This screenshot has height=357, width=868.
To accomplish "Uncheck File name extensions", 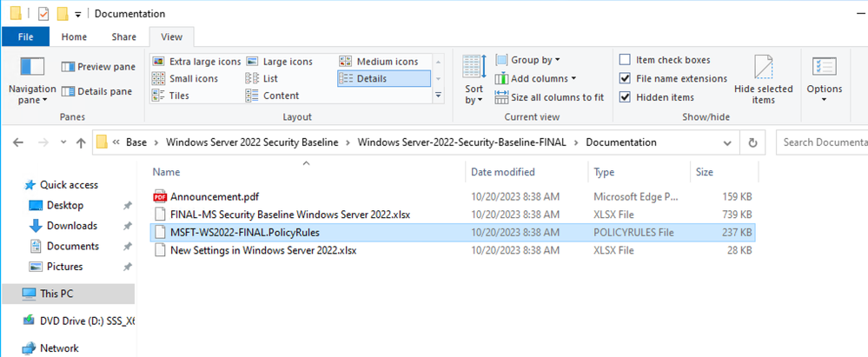I will tap(625, 78).
